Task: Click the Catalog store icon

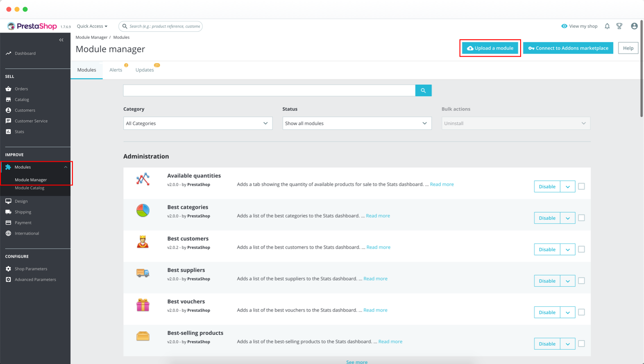Action: [8, 100]
